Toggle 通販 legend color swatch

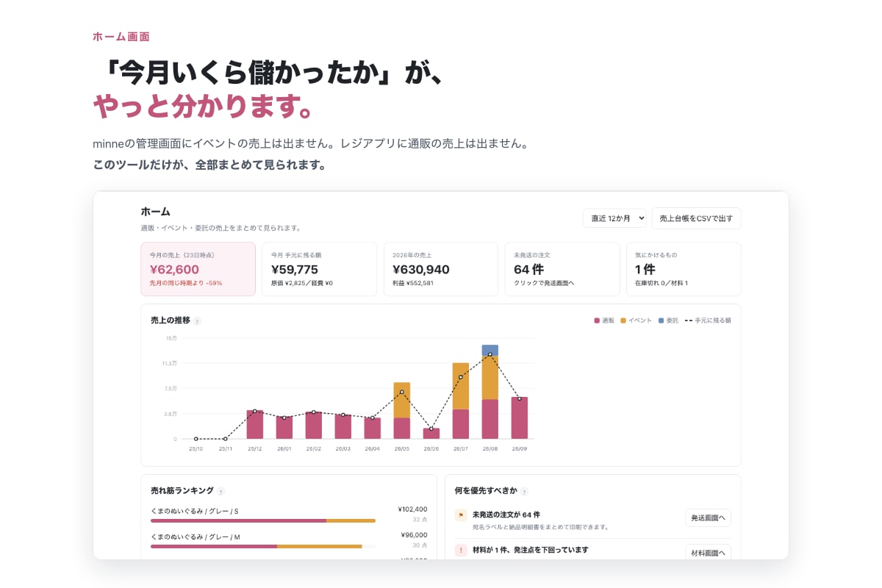point(597,320)
